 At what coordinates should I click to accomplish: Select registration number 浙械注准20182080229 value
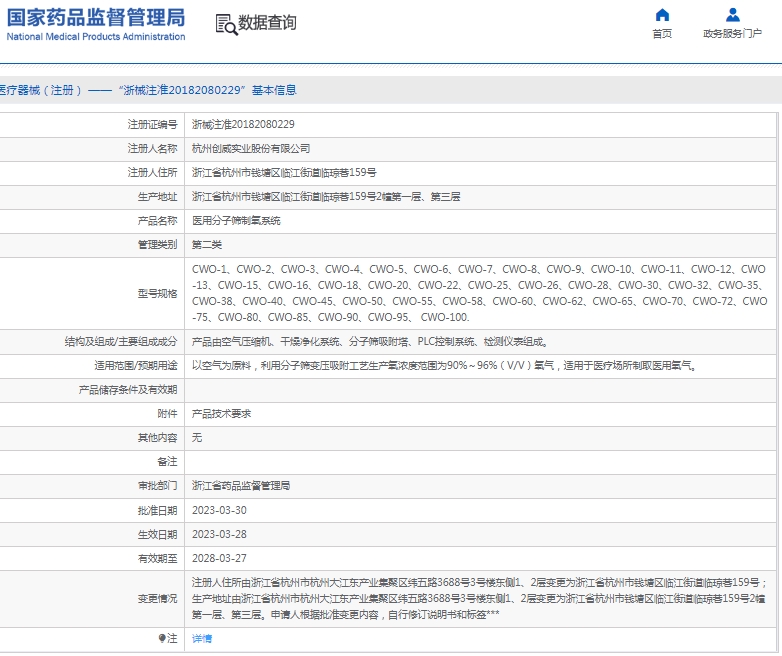pos(243,124)
